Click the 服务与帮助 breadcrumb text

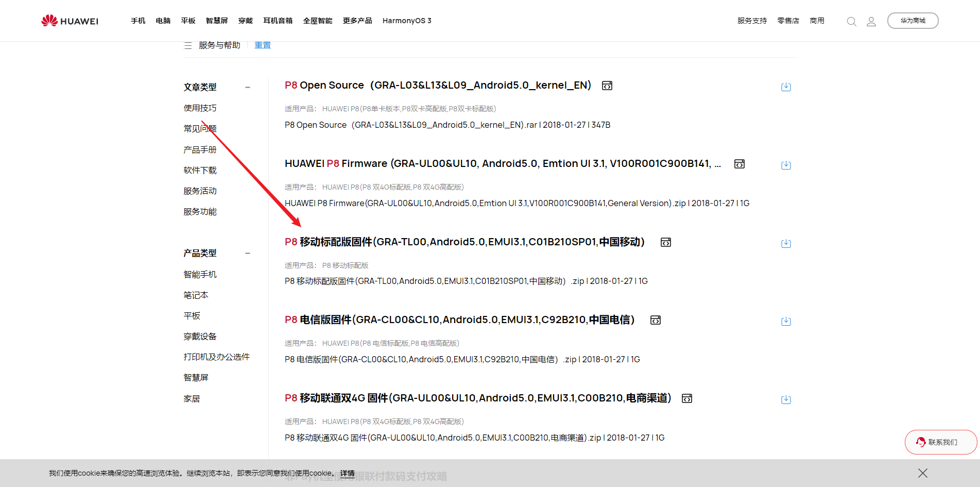point(219,45)
